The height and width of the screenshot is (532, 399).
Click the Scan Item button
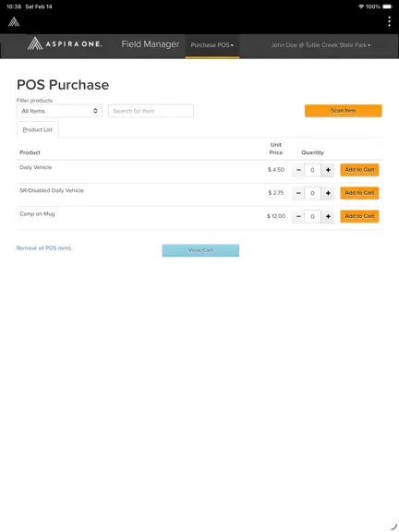coord(343,111)
